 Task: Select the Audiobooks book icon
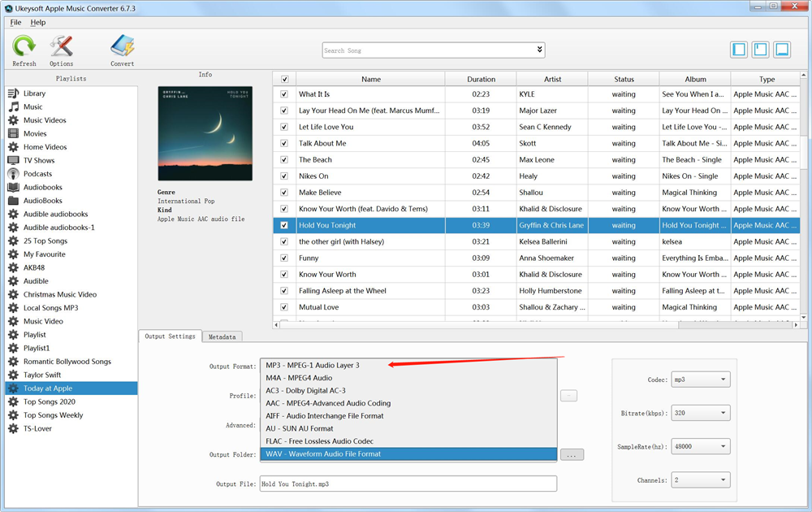tap(14, 188)
